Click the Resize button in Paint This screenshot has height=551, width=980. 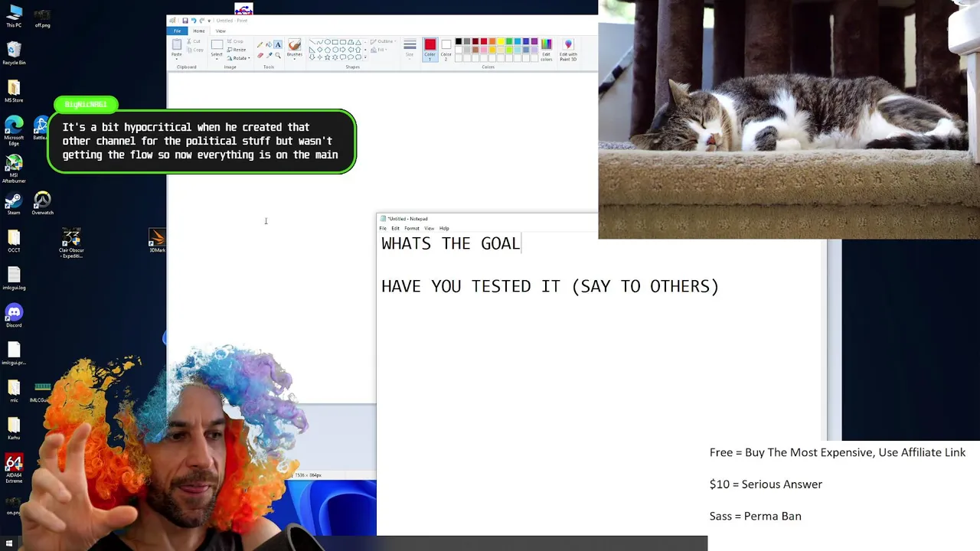pyautogui.click(x=237, y=50)
